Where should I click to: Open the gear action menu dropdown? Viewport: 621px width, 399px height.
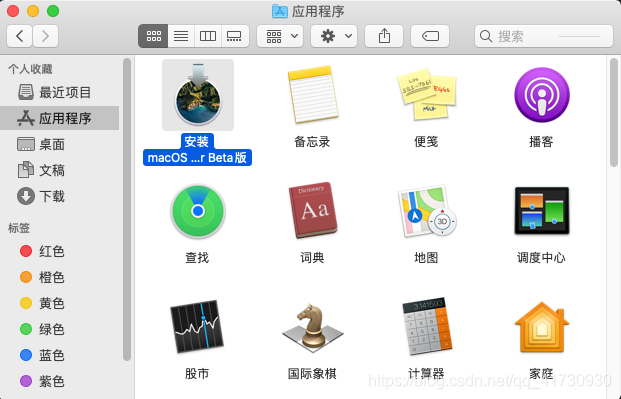click(334, 36)
